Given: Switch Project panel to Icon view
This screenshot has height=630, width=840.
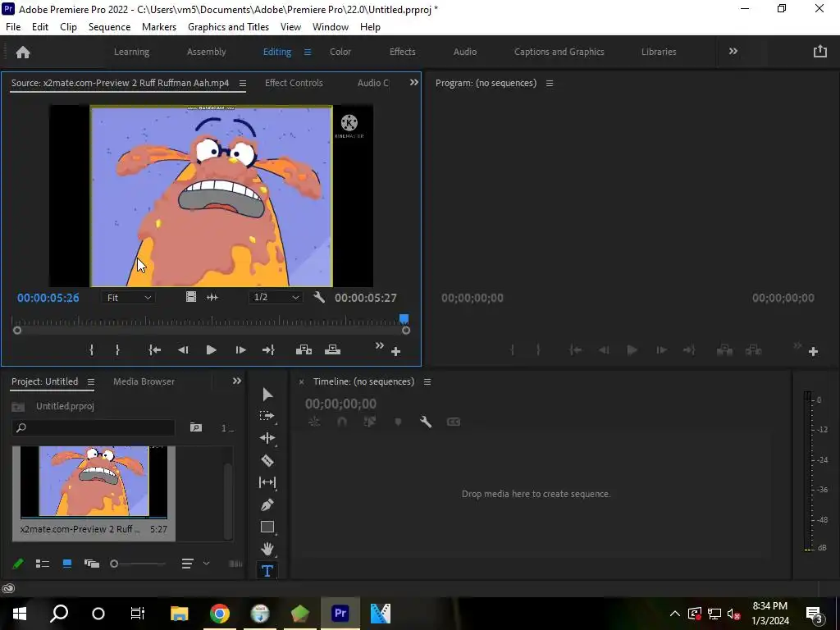Looking at the screenshot, I should [67, 564].
